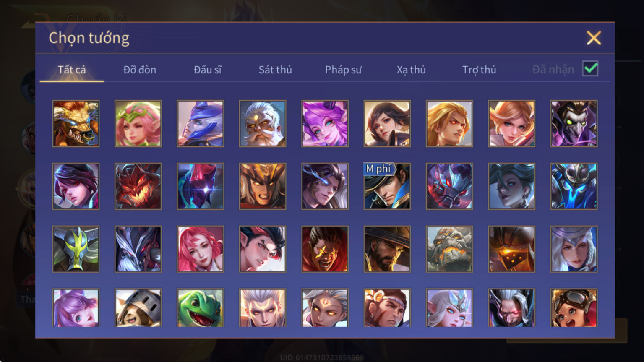Image resolution: width=644 pixels, height=362 pixels.
Task: Choose the sloth wearing a knight helmet
Action: pyautogui.click(x=138, y=307)
